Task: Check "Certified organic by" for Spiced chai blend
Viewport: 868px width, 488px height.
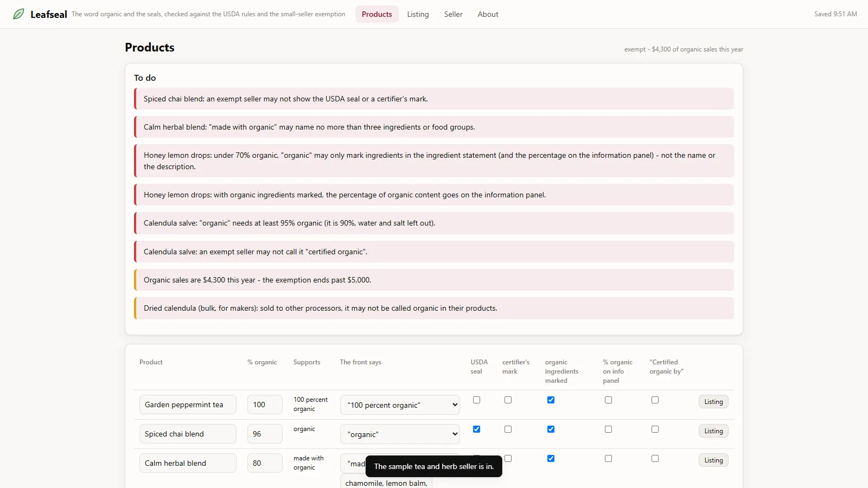Action: click(655, 429)
